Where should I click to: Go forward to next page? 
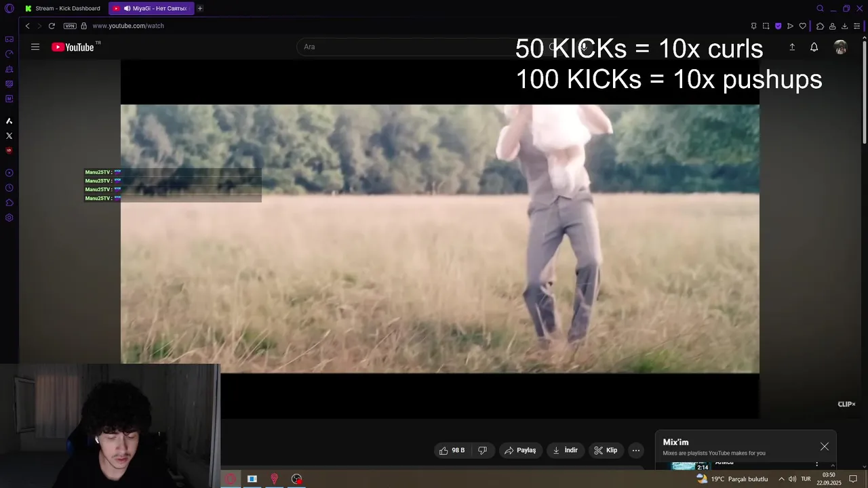point(39,26)
